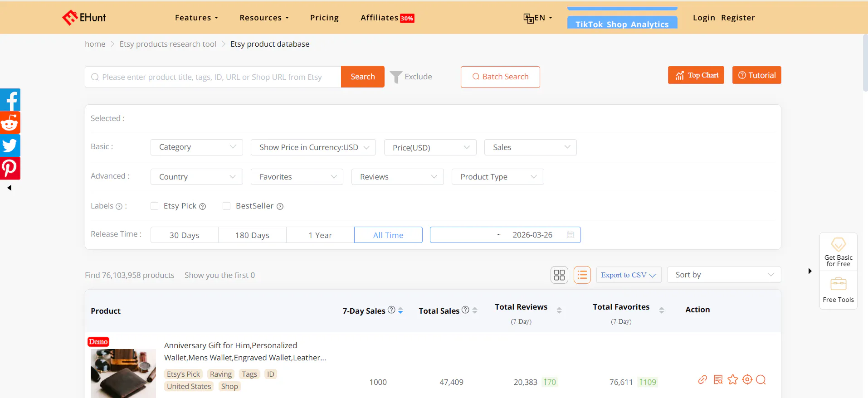Click the wallet product search magnifier icon
868x398 pixels.
click(761, 379)
